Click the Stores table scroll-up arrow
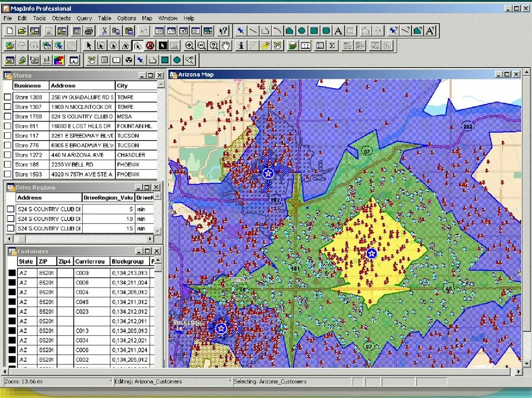 [x=161, y=84]
